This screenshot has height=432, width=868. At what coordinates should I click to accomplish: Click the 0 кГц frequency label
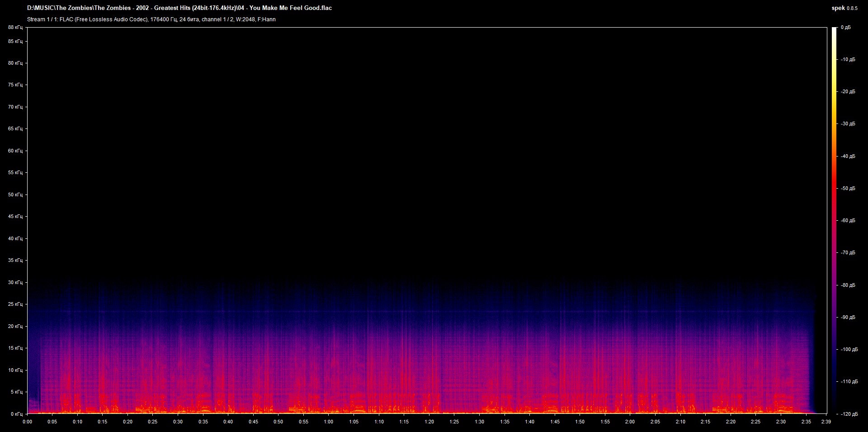(17, 414)
